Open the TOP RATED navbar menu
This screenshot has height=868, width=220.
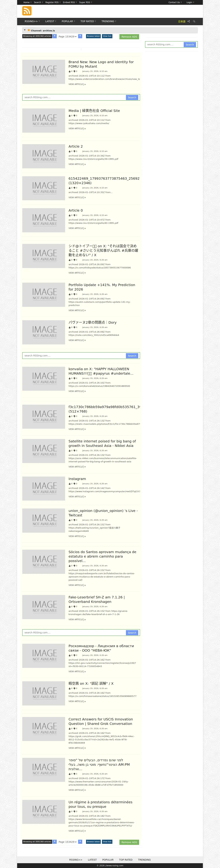coord(88,21)
